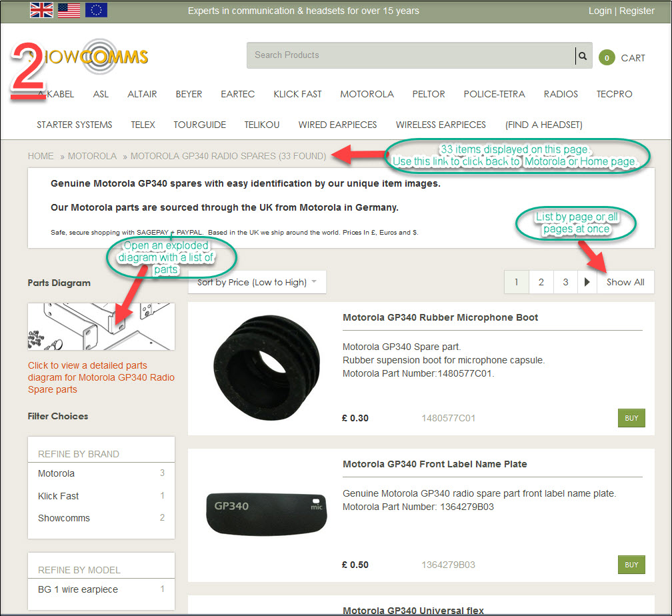
Task: Open the PELTOR menu item
Action: coord(429,94)
